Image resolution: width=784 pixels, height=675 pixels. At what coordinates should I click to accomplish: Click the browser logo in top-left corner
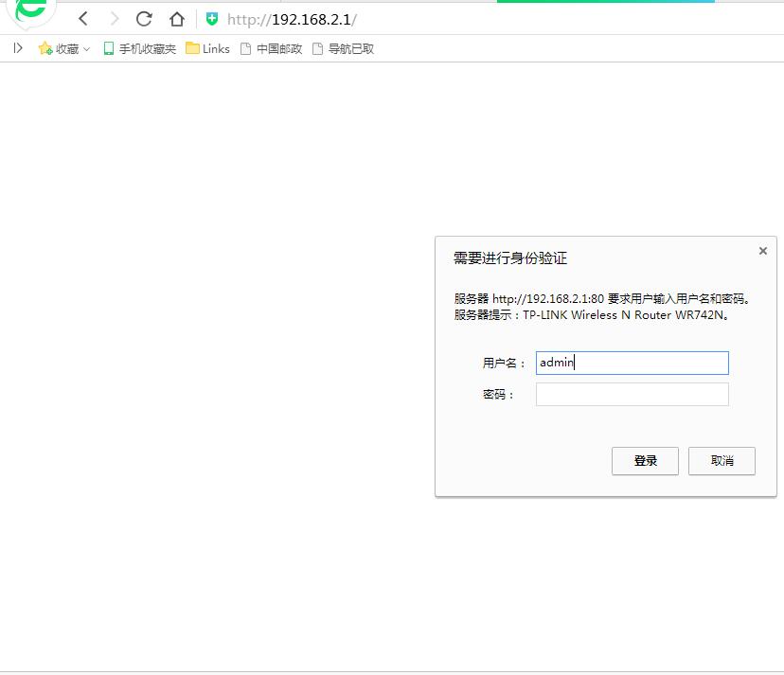[28, 11]
